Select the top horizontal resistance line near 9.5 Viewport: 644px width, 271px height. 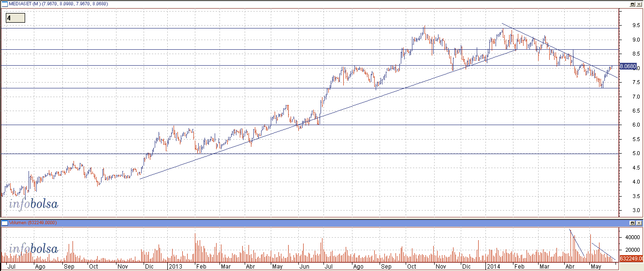point(242,29)
